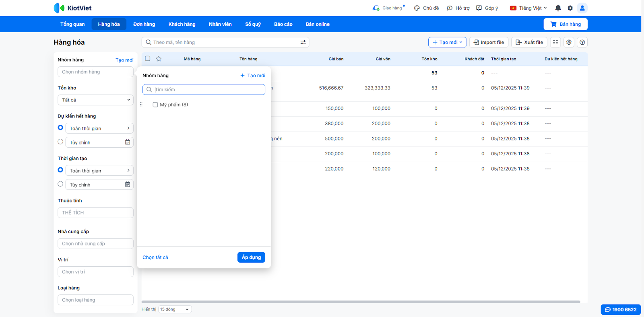Viewport: 644px width, 317px height.
Task: Open table settings gear icon
Action: point(569,42)
